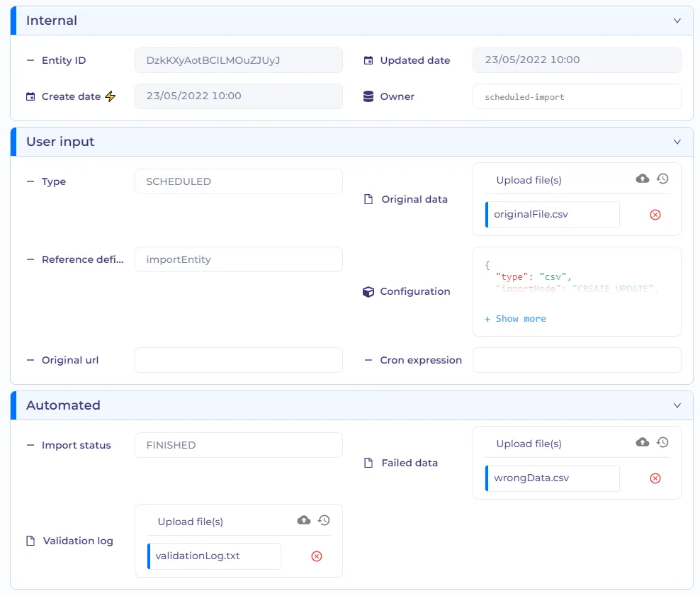
Task: Click the Internal section header title
Action: tap(52, 21)
